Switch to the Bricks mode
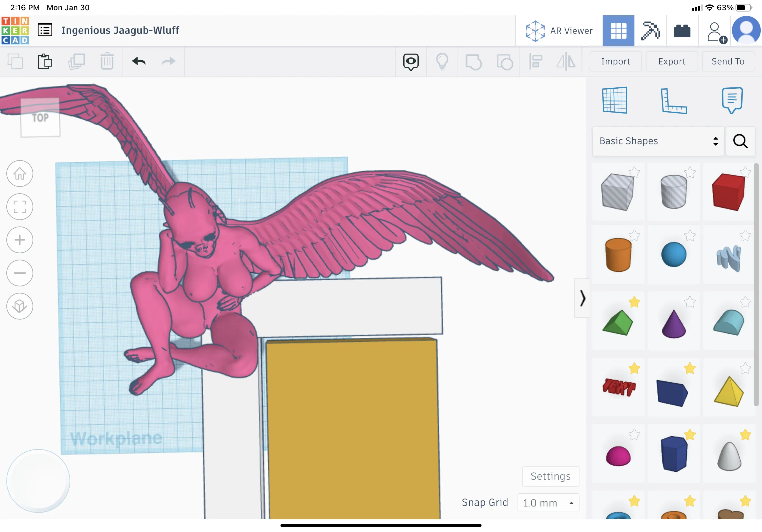 [x=682, y=31]
